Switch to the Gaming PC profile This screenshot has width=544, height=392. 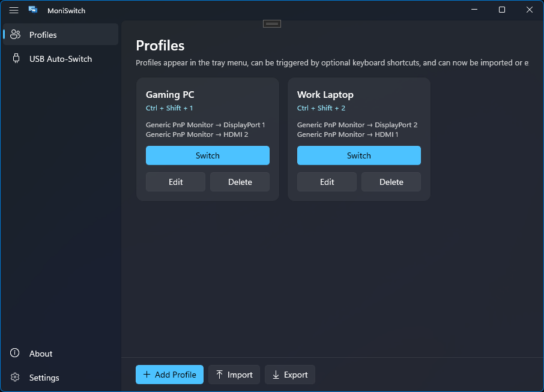click(207, 155)
